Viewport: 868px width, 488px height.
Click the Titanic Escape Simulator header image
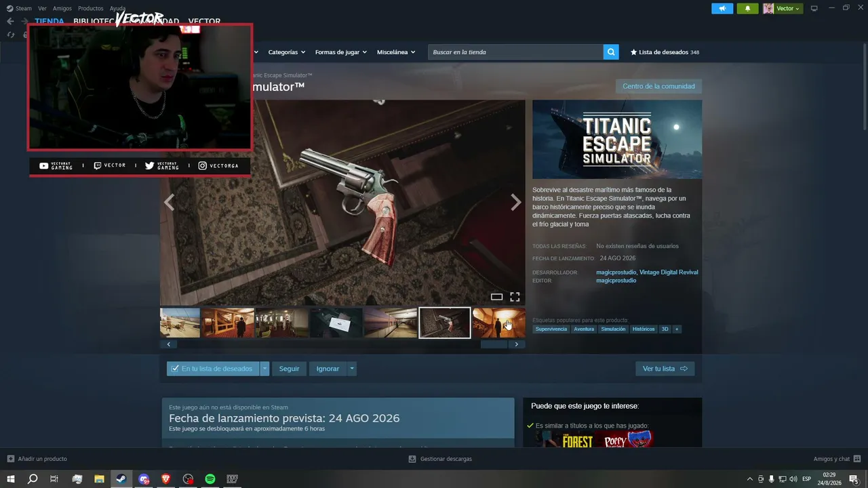(x=617, y=140)
